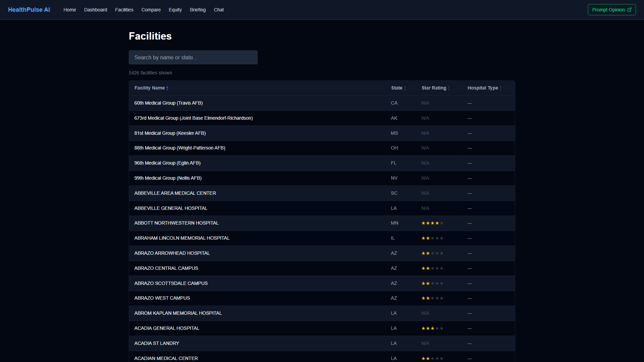644x362 pixels.
Task: Open the Compare page from the navigation bar
Action: (x=151, y=10)
